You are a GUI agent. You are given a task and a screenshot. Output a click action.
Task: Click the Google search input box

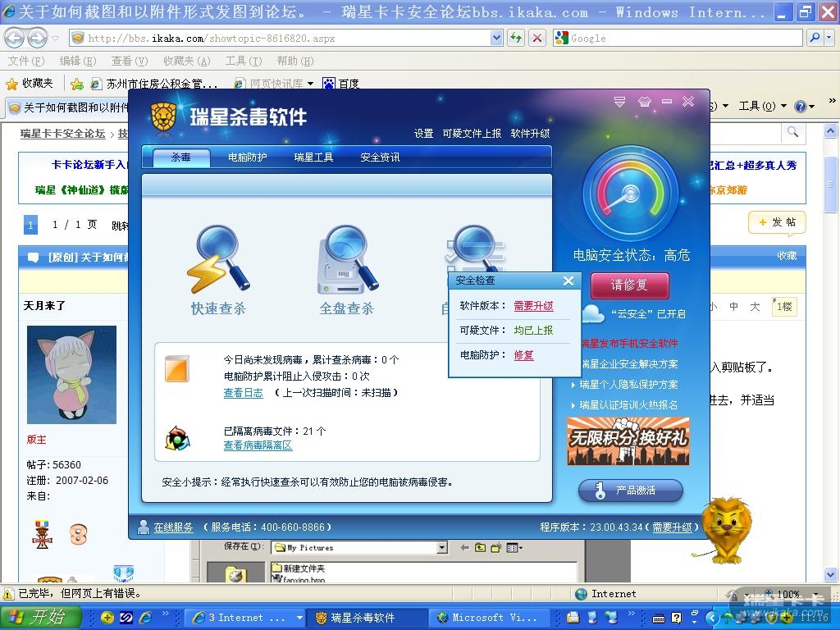point(678,38)
